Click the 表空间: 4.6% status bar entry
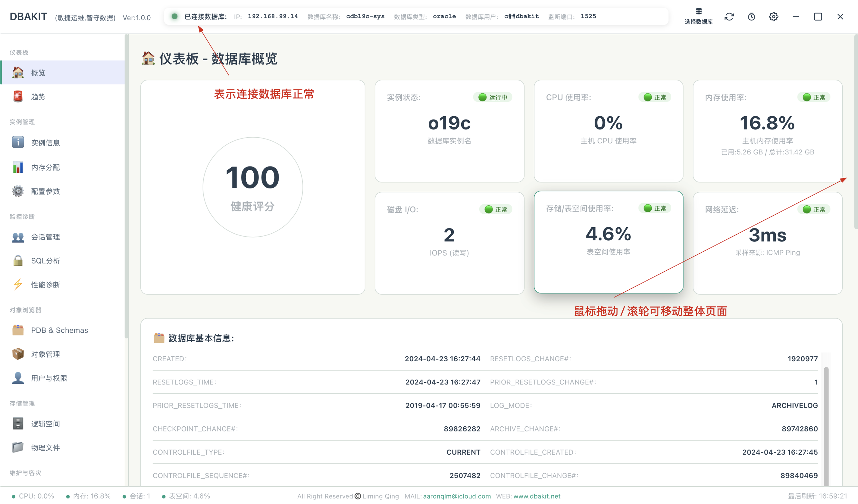This screenshot has height=504, width=858. click(186, 496)
